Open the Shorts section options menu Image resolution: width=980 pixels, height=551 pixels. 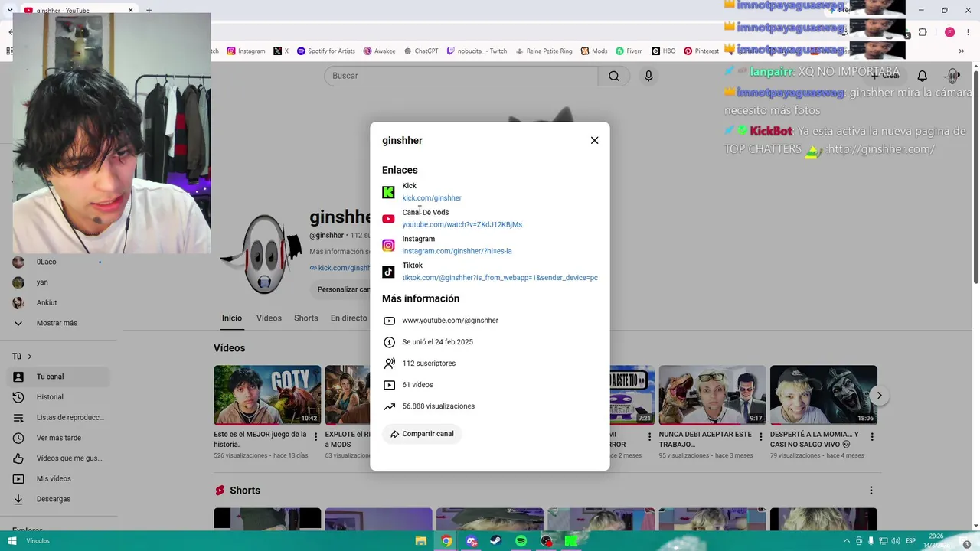pos(871,491)
